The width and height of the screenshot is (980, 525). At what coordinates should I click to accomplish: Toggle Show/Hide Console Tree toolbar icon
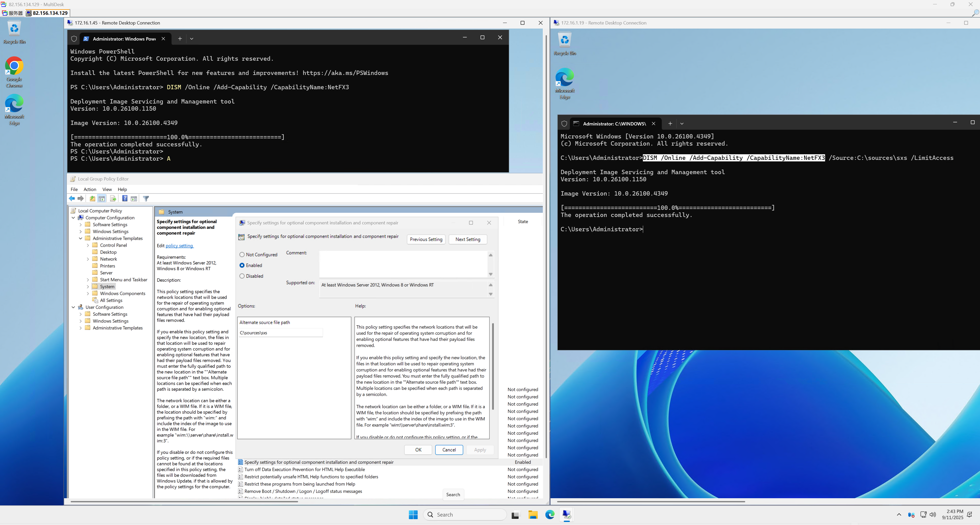[x=102, y=198]
